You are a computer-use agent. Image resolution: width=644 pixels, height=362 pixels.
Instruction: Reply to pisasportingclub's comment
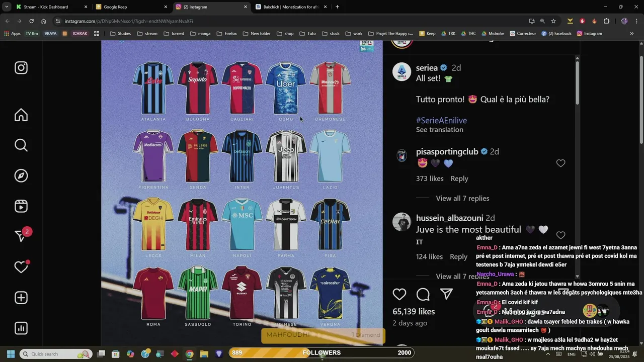[x=459, y=178]
